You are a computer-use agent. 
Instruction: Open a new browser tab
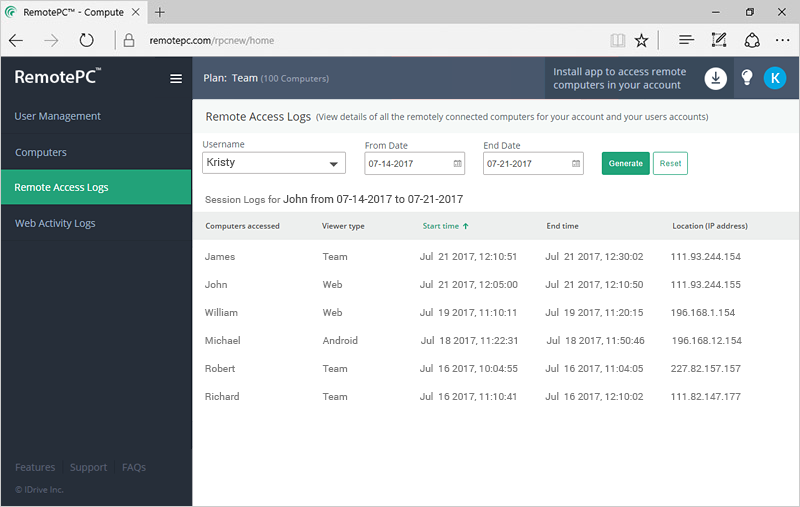[x=160, y=12]
